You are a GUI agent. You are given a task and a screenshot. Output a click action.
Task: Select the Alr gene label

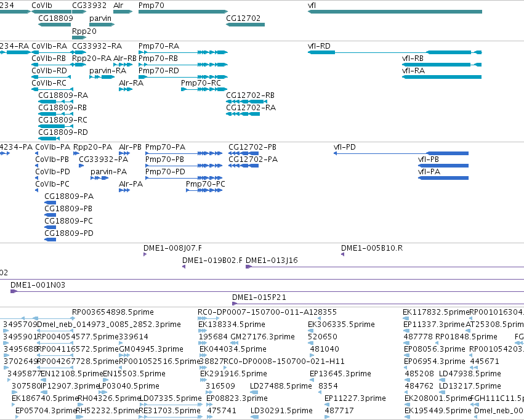click(x=118, y=6)
